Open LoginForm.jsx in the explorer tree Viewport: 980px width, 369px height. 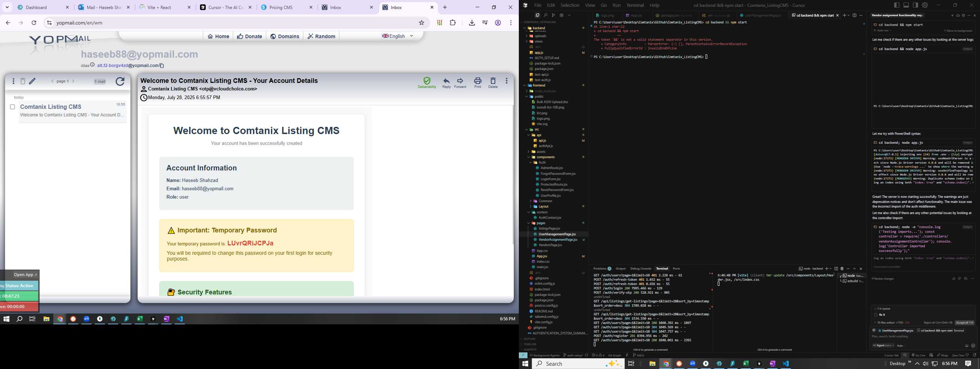(x=551, y=179)
